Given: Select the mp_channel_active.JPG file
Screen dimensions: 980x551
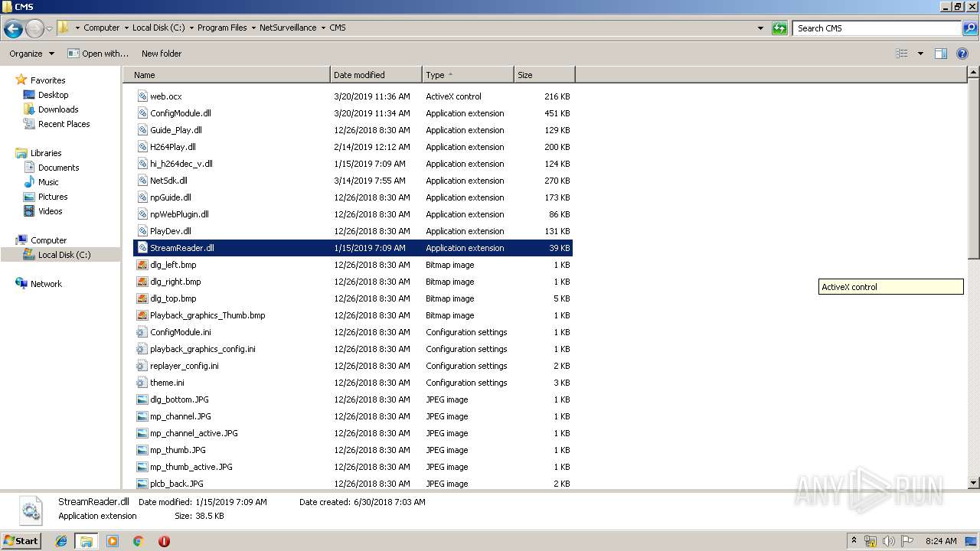Looking at the screenshot, I should coord(194,433).
